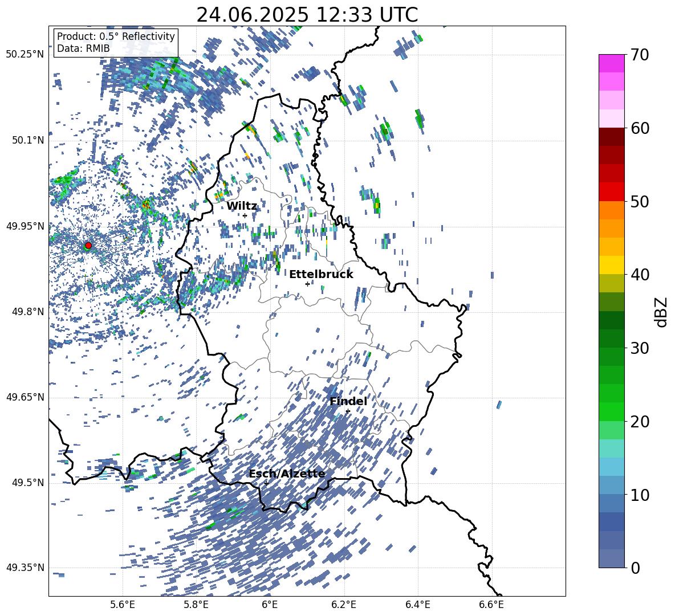Click the Product: 0.5° Reflectivity text
The image size is (675, 616).
[116, 36]
